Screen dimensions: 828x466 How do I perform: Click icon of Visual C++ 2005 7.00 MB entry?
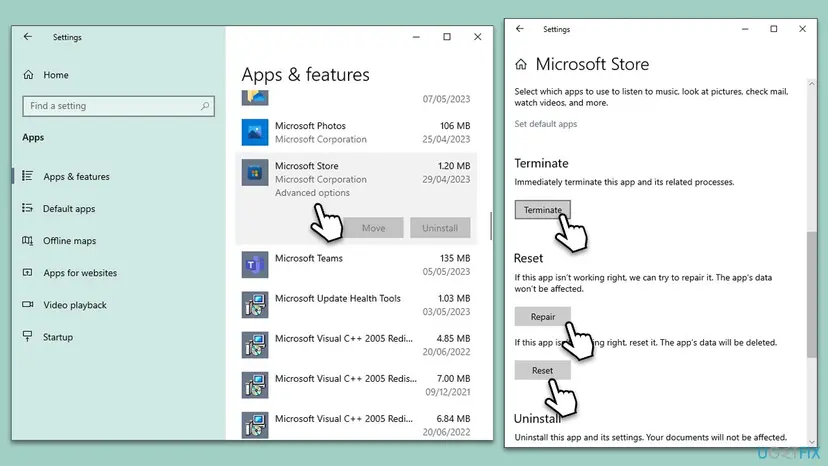pos(255,385)
